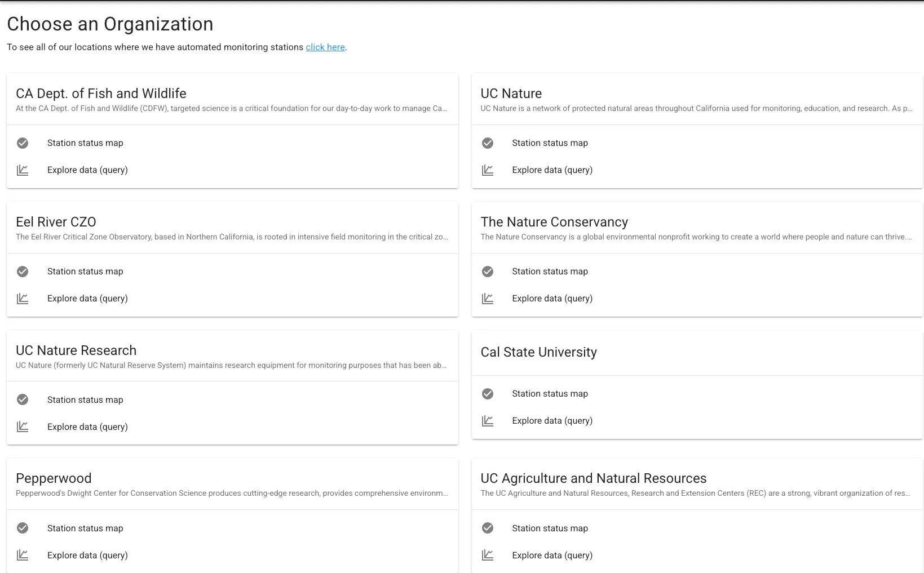924x573 pixels.
Task: Select Explore data (query) for Cal State University
Action: (552, 421)
